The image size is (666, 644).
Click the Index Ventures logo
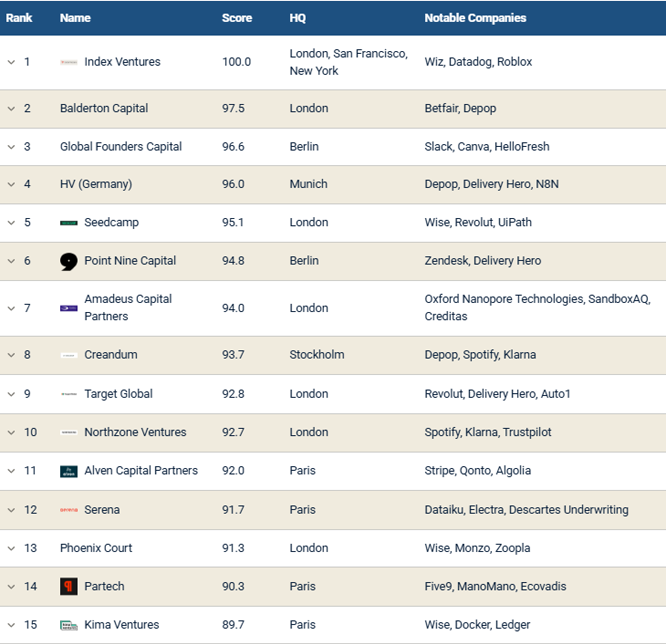(x=69, y=62)
